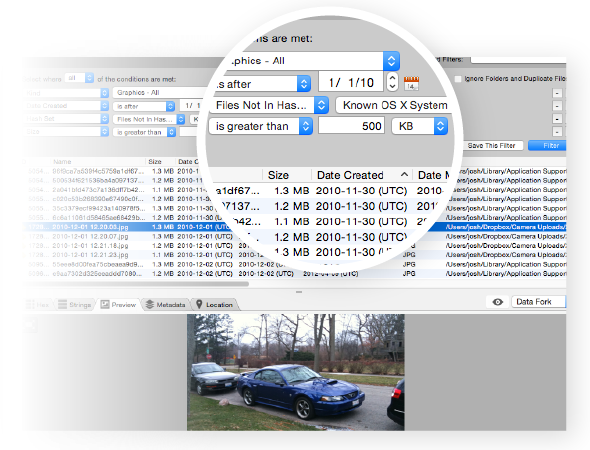Screen dimensions: 590x450
Task: Open the Size attribute dropdown
Action: (66, 131)
